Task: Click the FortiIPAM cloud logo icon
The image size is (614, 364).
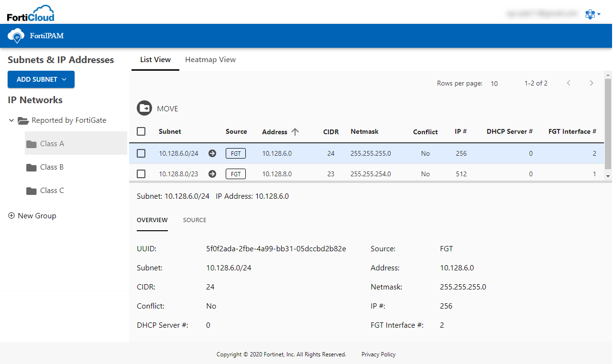Action: tap(16, 36)
